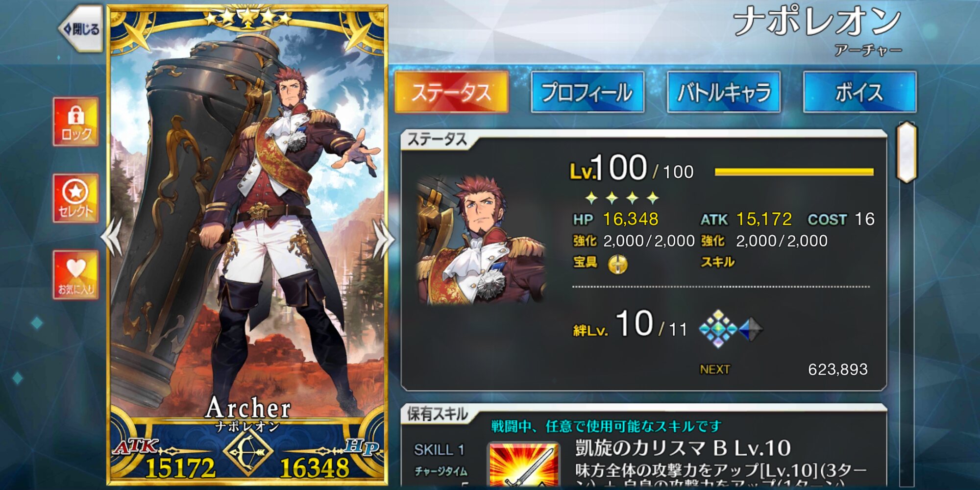980x490 pixels.
Task: Click the four ascension stars under level
Action: pyautogui.click(x=622, y=198)
